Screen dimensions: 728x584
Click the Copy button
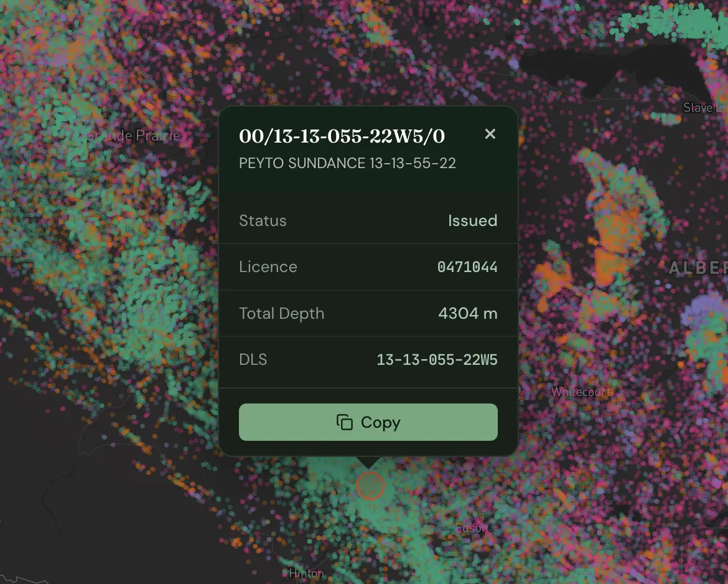click(x=368, y=422)
